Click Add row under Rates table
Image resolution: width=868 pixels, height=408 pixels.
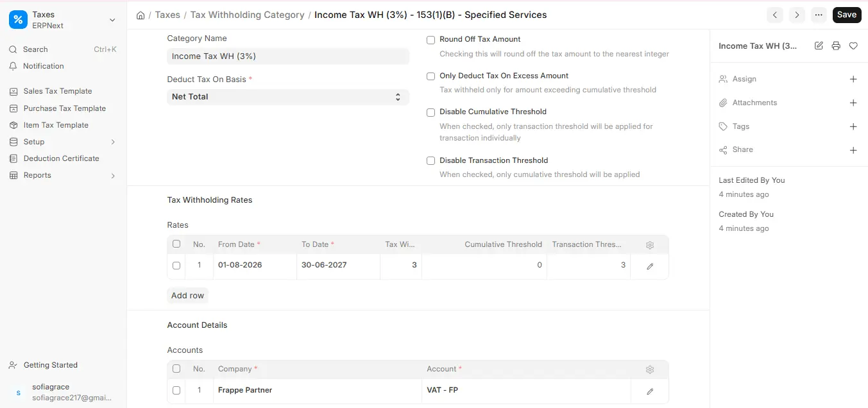click(187, 296)
